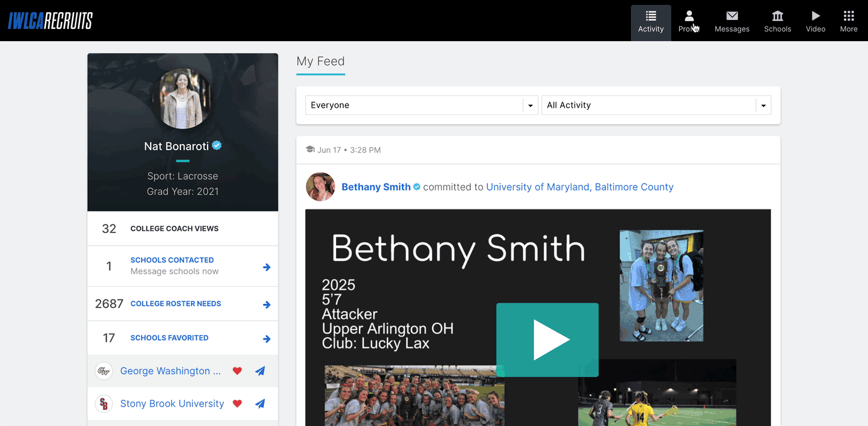Screen dimensions: 868x426
Task: Click the verified badge beside Nat Bonaroti
Action: pyautogui.click(x=217, y=145)
